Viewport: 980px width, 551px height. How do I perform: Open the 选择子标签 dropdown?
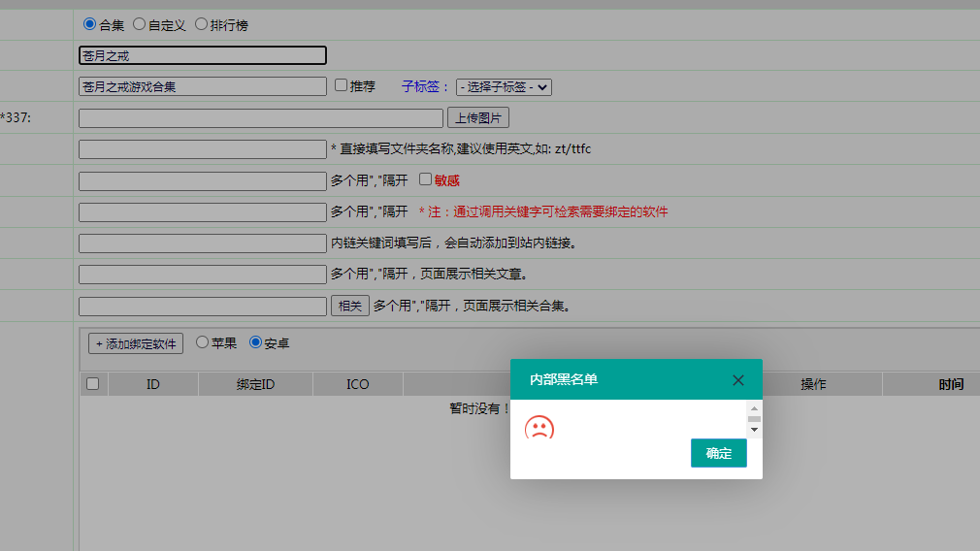504,87
